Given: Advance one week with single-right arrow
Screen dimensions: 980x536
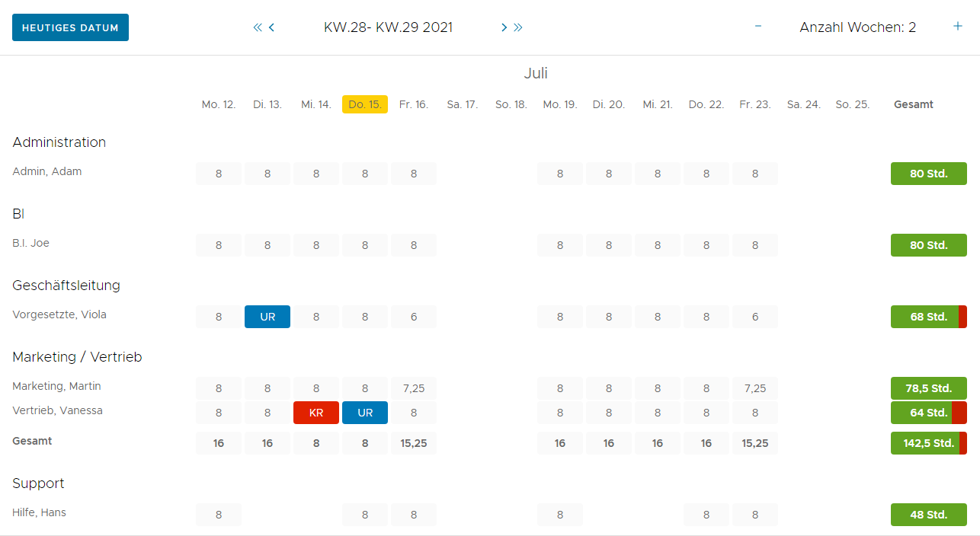Looking at the screenshot, I should point(504,27).
